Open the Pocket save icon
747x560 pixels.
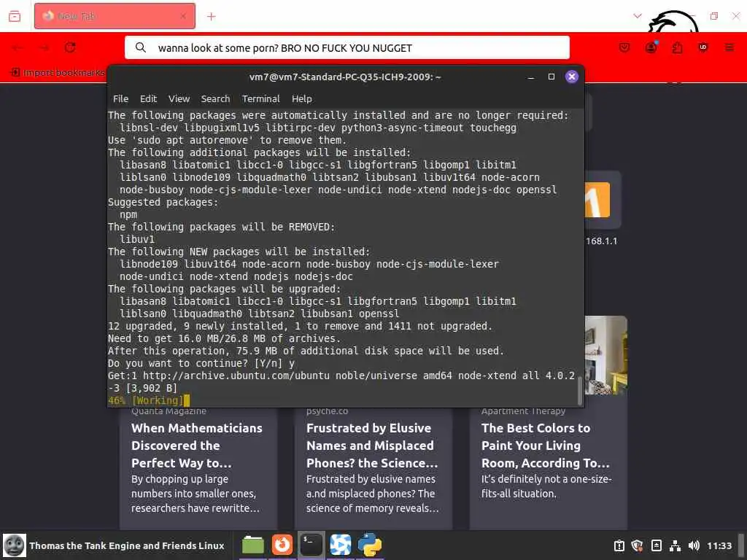pyautogui.click(x=624, y=47)
